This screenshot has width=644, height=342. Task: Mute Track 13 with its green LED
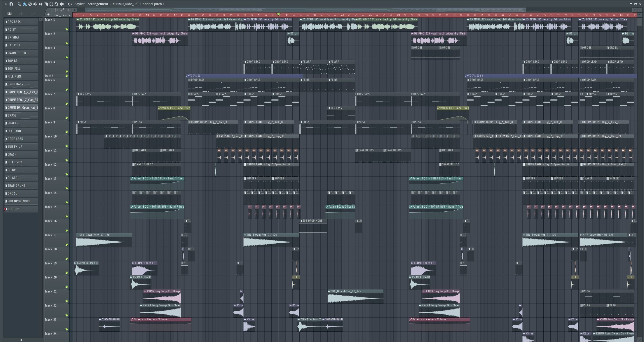click(x=67, y=188)
